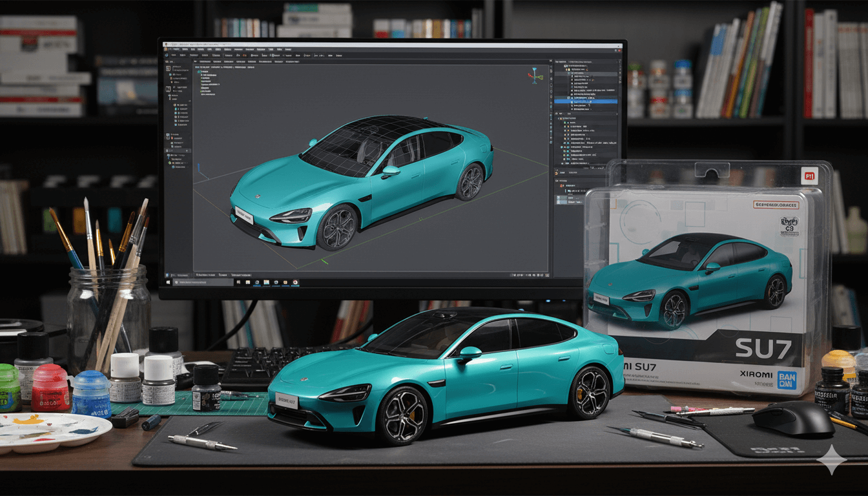Open the first menu in the menu bar
The image size is (868, 496).
tap(175, 49)
